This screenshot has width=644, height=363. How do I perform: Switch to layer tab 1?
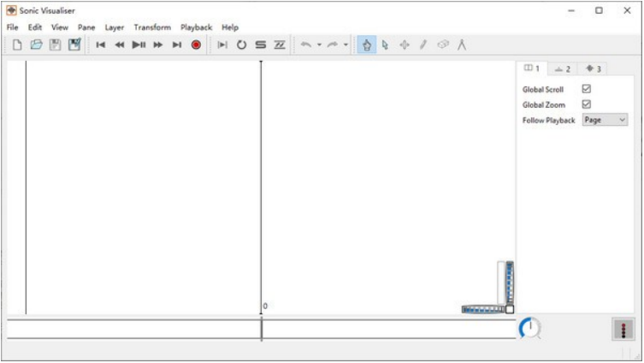click(x=532, y=68)
